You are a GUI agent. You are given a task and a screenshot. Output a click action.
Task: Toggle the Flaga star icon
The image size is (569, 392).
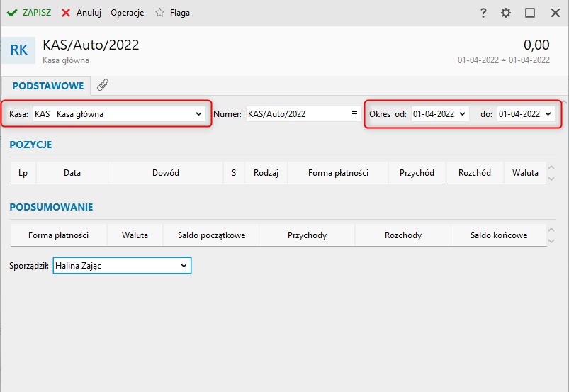[x=159, y=13]
